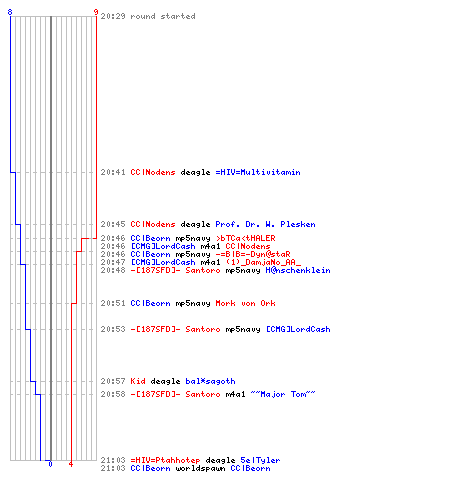450x500 pixels.
Task: Select victim Prof. Dr. W. Plesken
Action: point(265,224)
